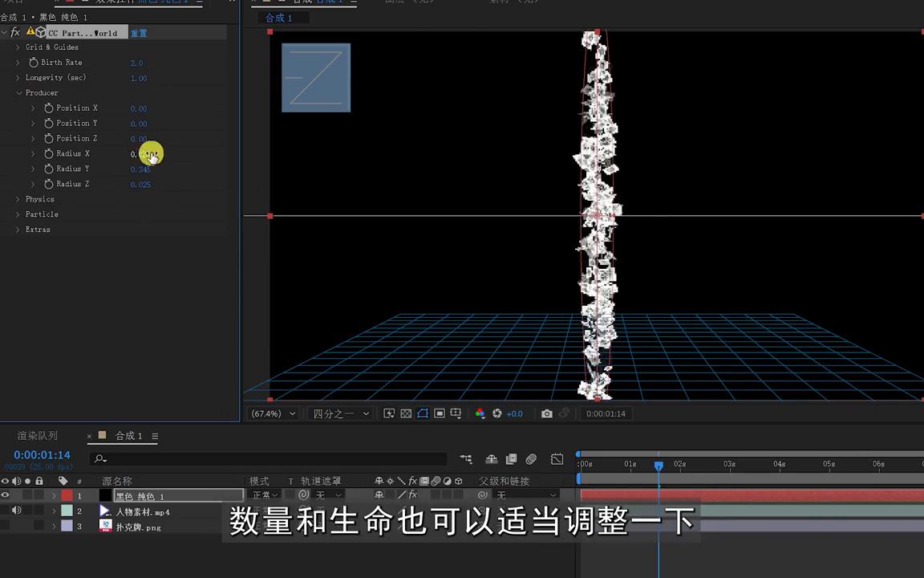Toggle mask and shape path visibility

pos(423,413)
